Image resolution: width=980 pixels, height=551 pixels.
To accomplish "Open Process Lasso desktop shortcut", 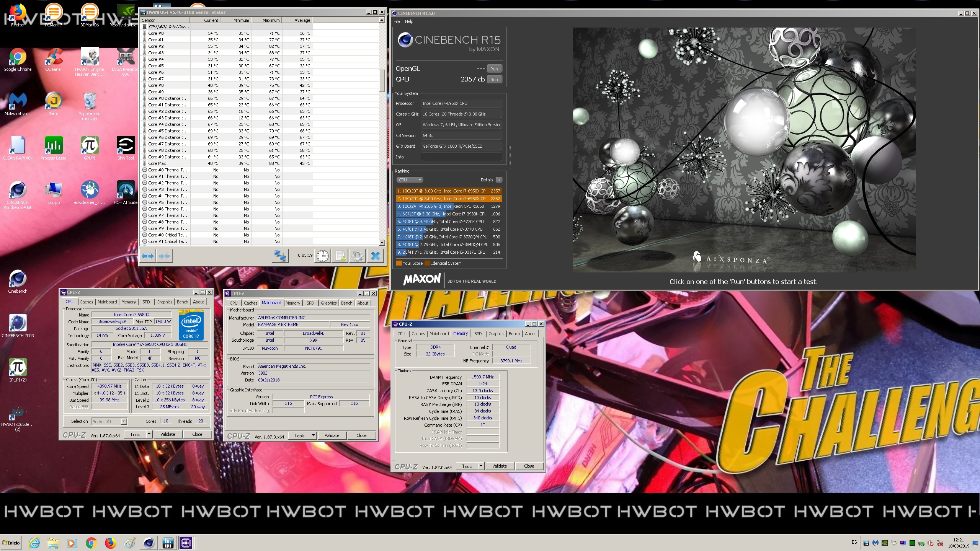I will click(x=54, y=148).
